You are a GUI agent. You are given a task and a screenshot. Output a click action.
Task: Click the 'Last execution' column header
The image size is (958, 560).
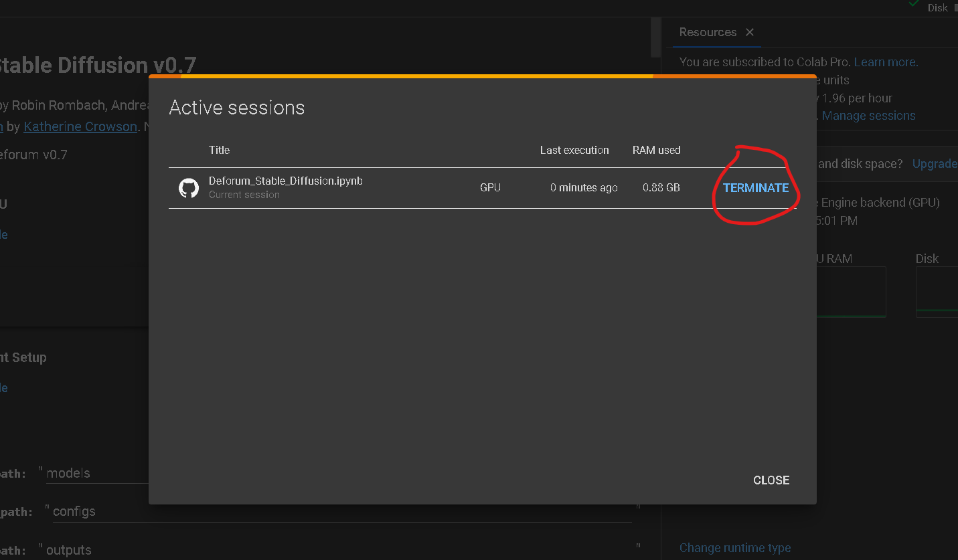574,151
